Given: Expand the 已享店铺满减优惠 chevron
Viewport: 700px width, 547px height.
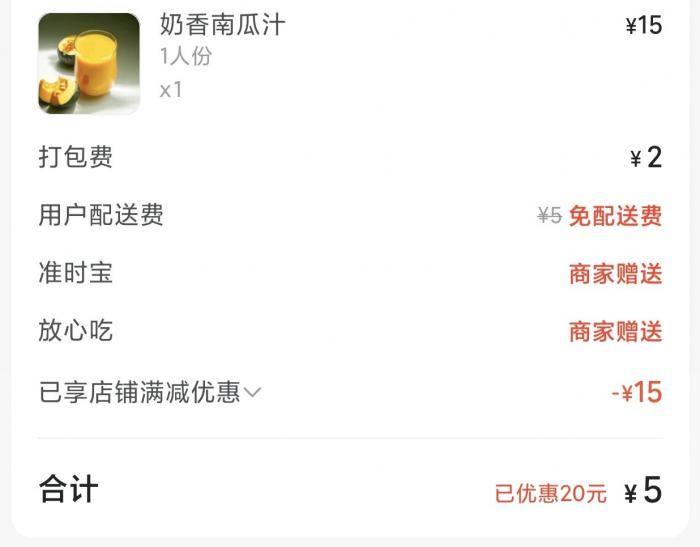Looking at the screenshot, I should pyautogui.click(x=253, y=392).
